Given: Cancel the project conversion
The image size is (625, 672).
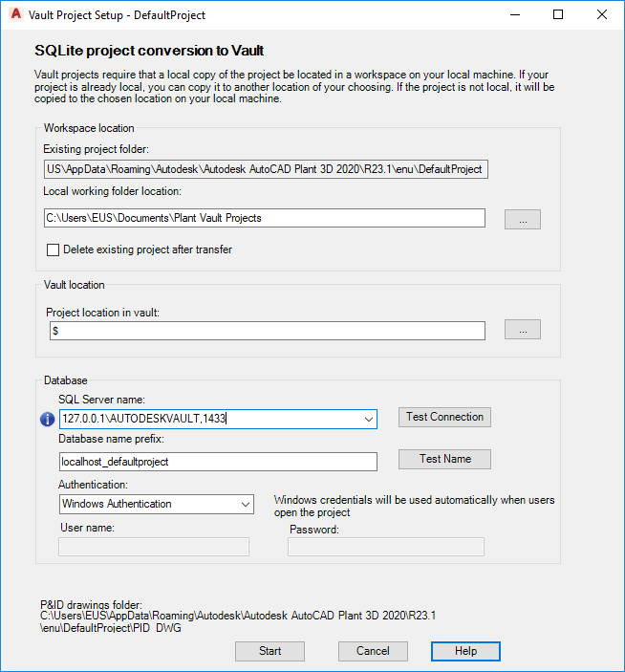Looking at the screenshot, I should [x=373, y=651].
